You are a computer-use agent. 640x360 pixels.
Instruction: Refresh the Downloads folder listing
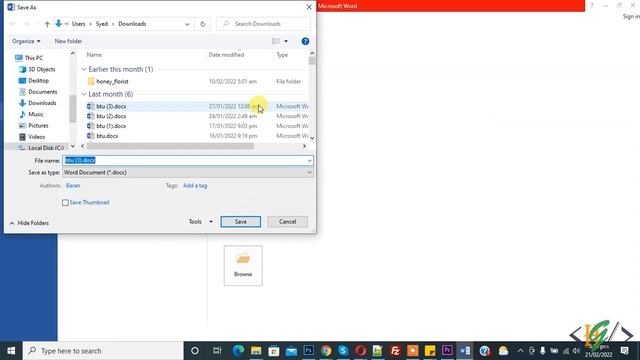point(202,24)
